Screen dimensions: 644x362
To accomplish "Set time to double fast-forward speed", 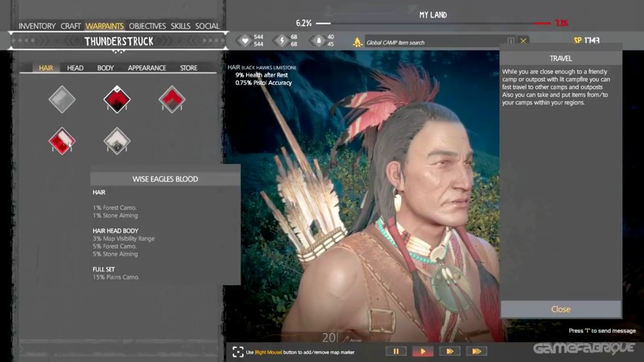I will coord(449,351).
